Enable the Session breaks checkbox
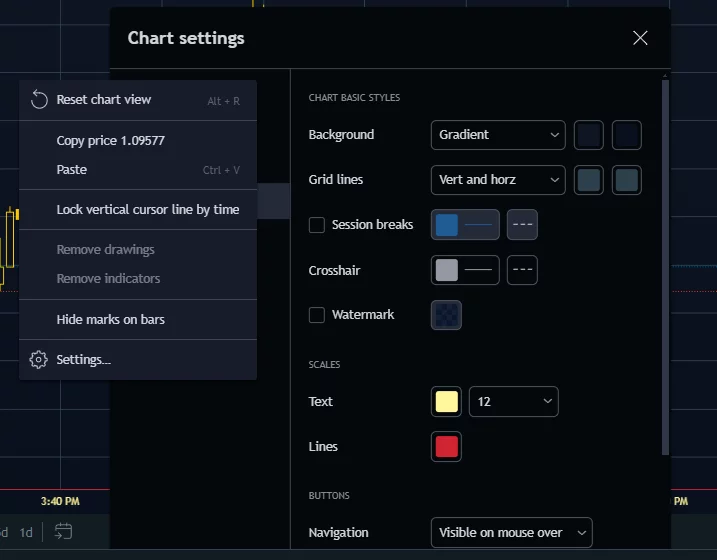The width and height of the screenshot is (717, 560). pyautogui.click(x=317, y=225)
